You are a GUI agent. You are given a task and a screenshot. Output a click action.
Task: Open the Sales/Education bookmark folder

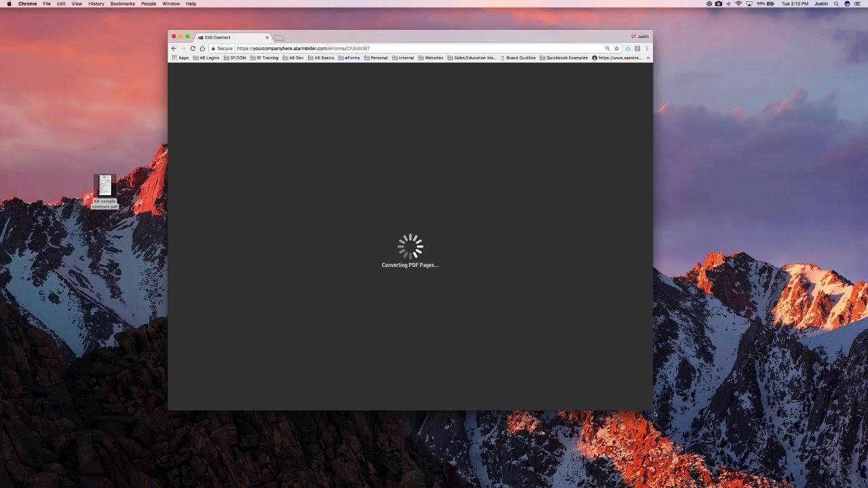coord(471,58)
